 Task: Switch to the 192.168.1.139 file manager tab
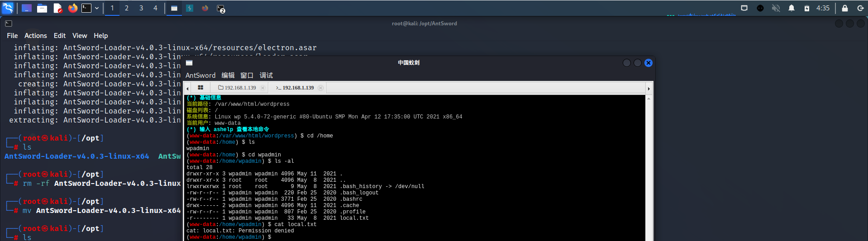237,88
